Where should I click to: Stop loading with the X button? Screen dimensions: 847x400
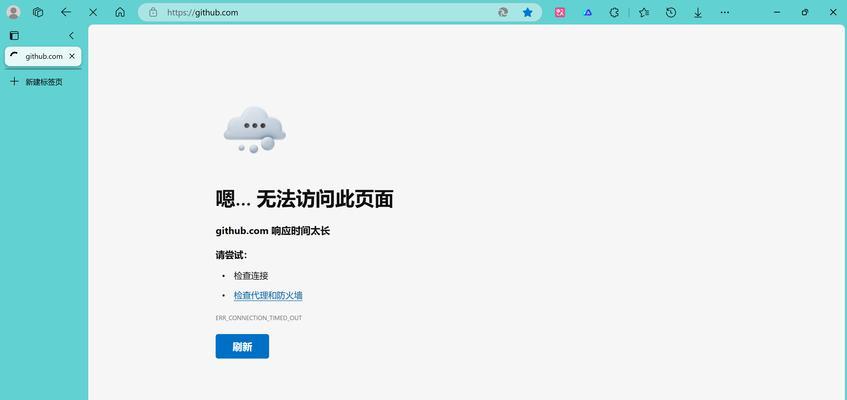tap(93, 12)
